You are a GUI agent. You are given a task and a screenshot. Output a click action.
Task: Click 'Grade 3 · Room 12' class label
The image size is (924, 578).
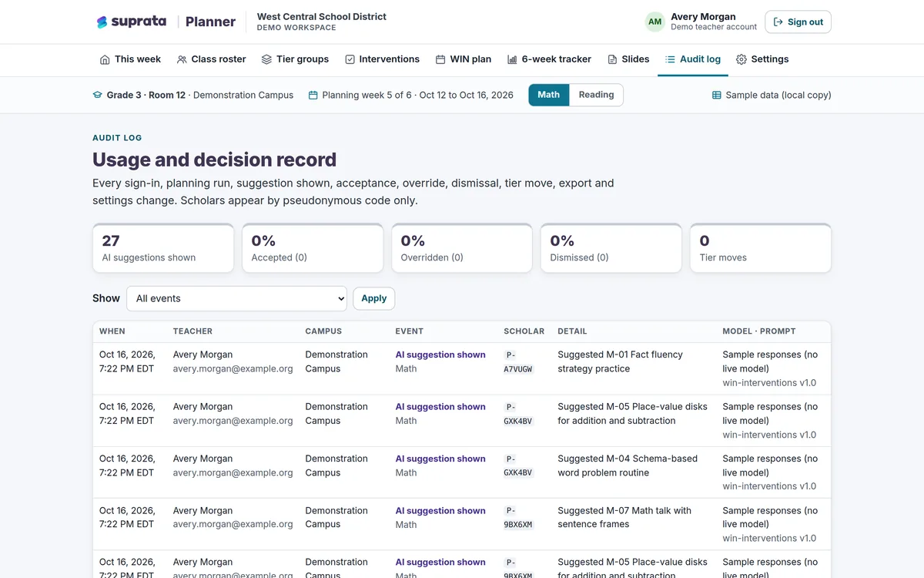pyautogui.click(x=146, y=95)
